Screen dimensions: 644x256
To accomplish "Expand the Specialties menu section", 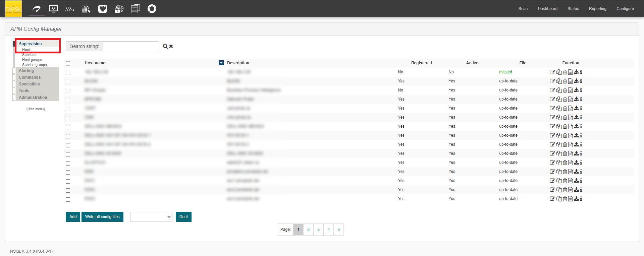I will (x=29, y=84).
